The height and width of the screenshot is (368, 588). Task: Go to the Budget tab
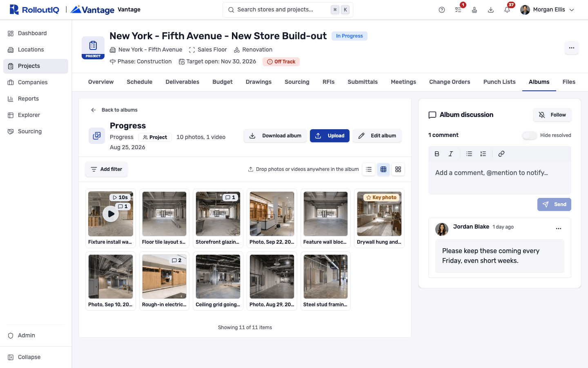point(223,82)
